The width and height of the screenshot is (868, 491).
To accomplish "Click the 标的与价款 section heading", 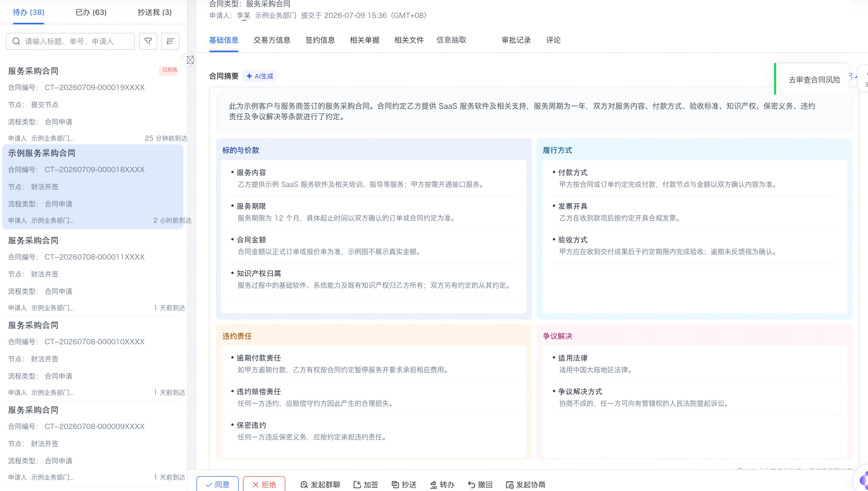I will coord(241,150).
